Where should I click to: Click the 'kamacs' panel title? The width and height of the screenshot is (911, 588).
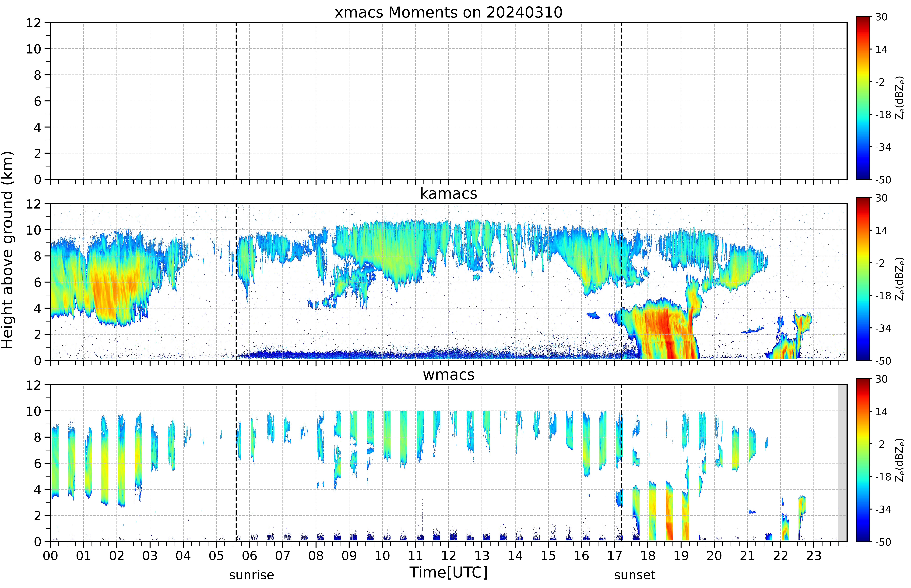tap(448, 194)
